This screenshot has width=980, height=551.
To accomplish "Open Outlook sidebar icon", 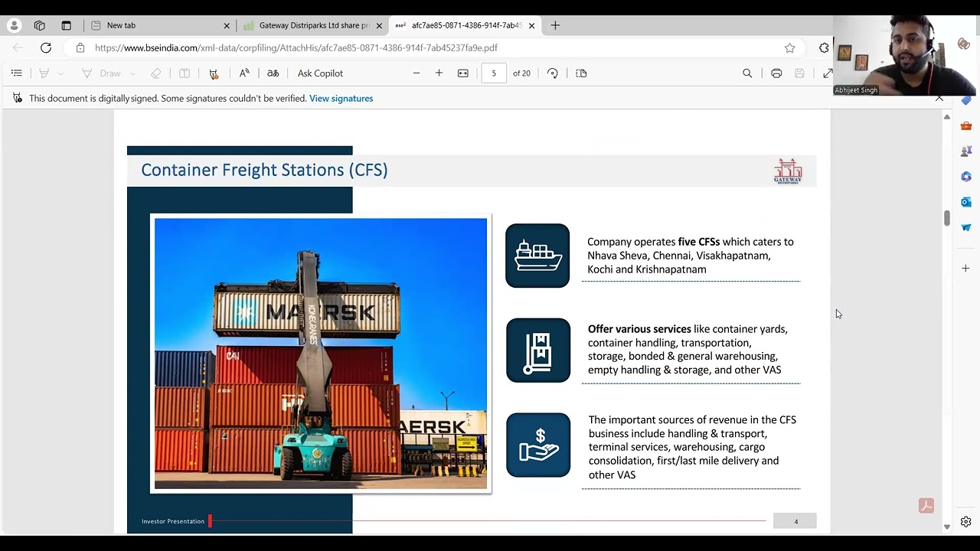I will coord(966,202).
